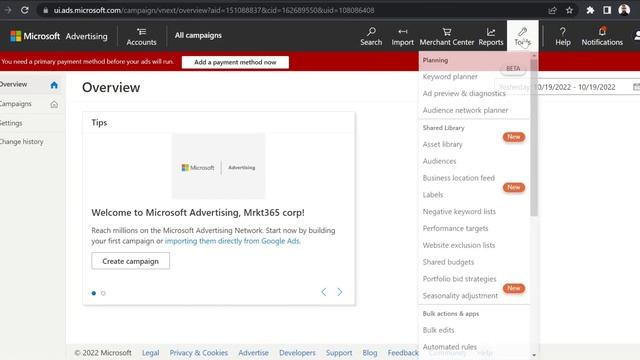The width and height of the screenshot is (640, 360).
Task: Select the second tip carousel dot
Action: click(x=103, y=293)
